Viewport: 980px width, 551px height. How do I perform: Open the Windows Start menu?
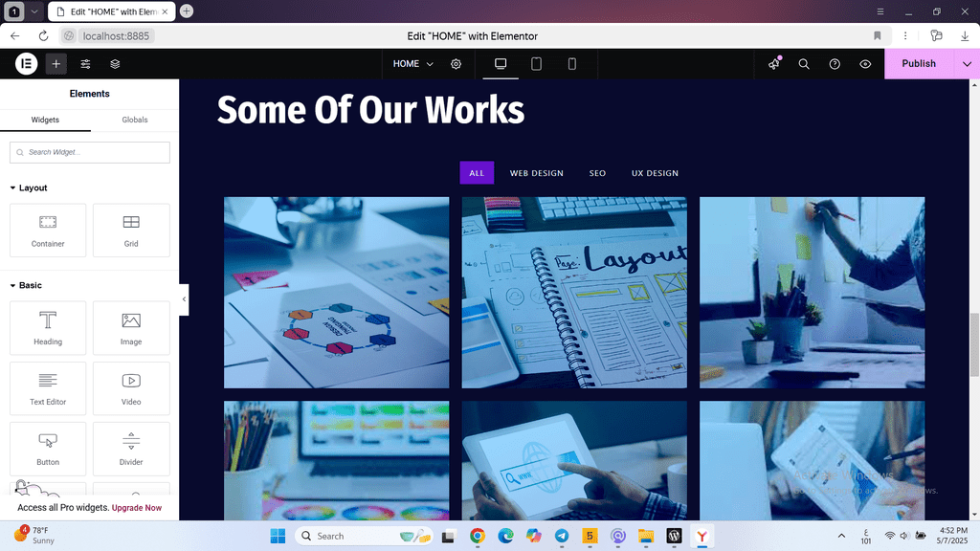tap(278, 536)
